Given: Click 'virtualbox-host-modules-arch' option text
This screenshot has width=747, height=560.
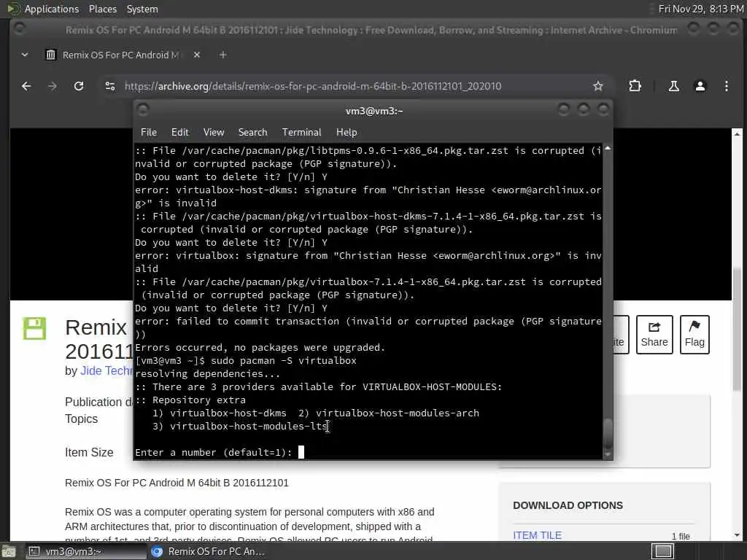Looking at the screenshot, I should coord(398,413).
